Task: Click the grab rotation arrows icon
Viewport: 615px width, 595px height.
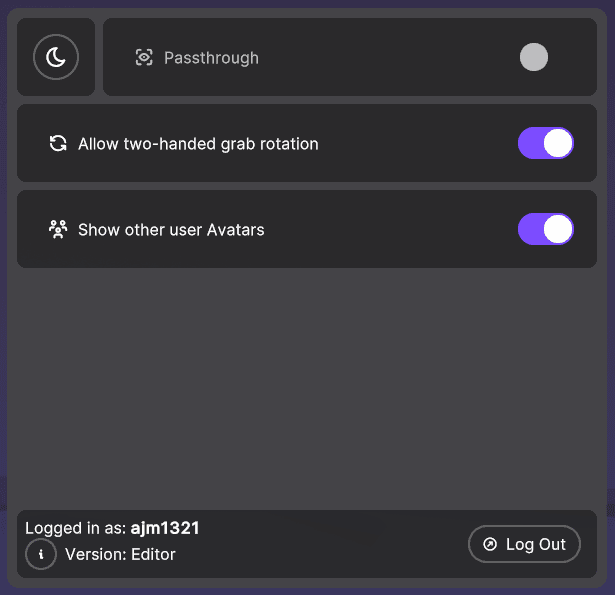Action: coord(58,144)
